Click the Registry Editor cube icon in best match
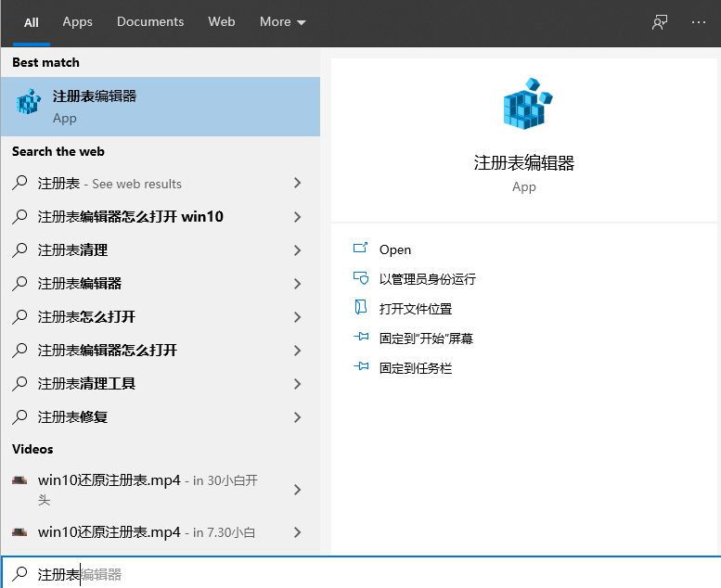Screen dimensions: 721x588 tap(29, 101)
